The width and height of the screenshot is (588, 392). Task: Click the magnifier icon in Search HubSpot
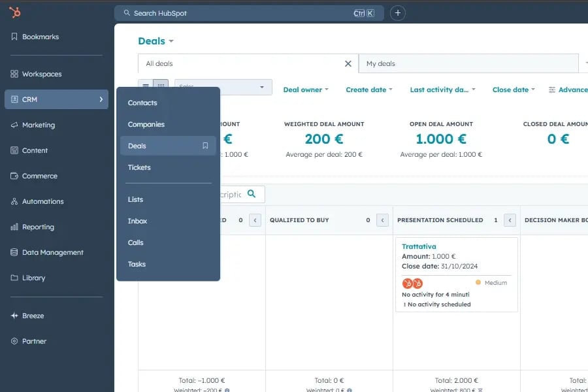coord(127,13)
